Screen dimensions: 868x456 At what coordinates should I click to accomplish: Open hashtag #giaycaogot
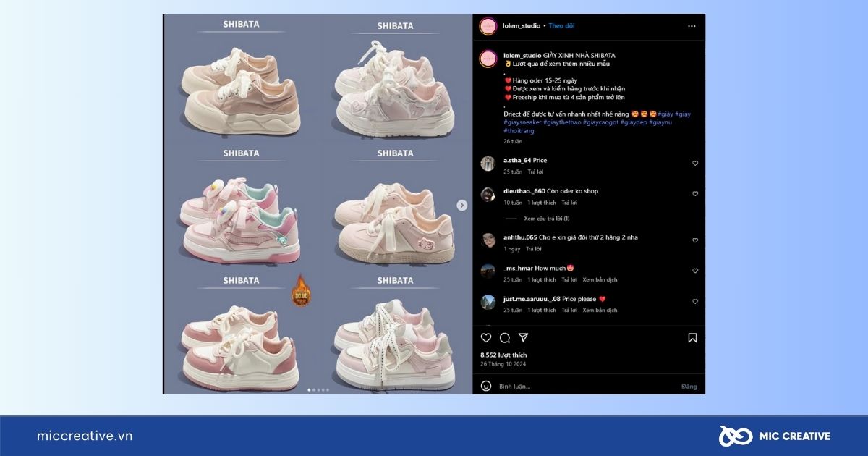pos(600,122)
